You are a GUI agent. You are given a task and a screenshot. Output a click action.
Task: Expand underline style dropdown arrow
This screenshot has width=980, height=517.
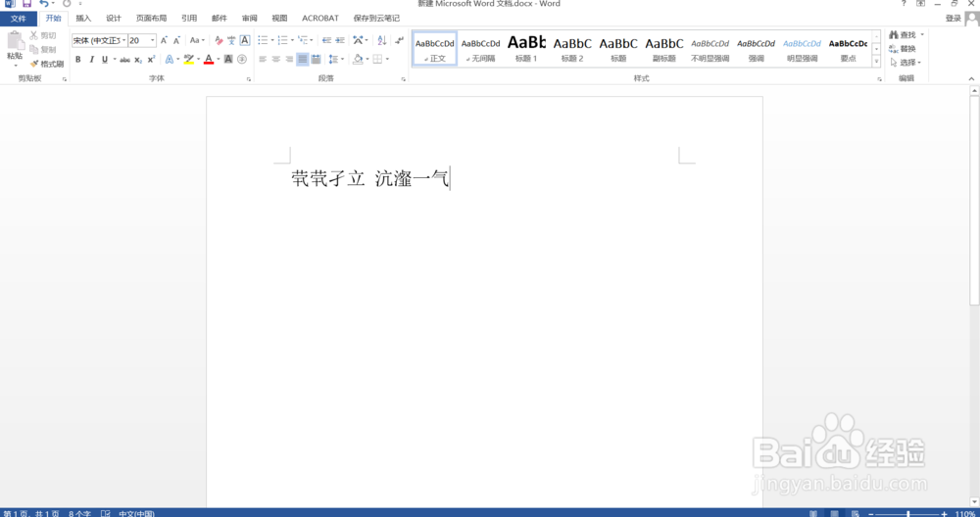115,60
